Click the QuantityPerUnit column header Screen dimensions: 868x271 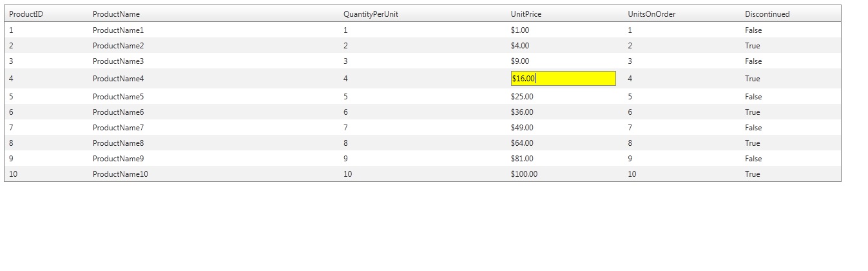[x=371, y=14]
